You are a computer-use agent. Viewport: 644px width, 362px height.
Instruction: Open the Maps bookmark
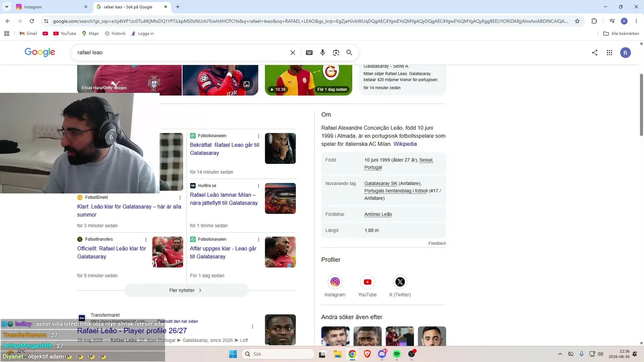[x=90, y=34]
